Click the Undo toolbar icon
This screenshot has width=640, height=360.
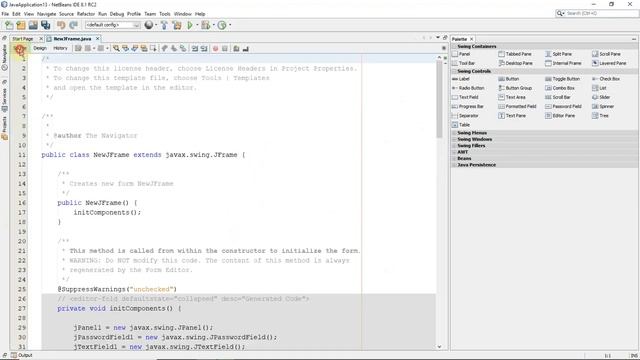(61, 25)
